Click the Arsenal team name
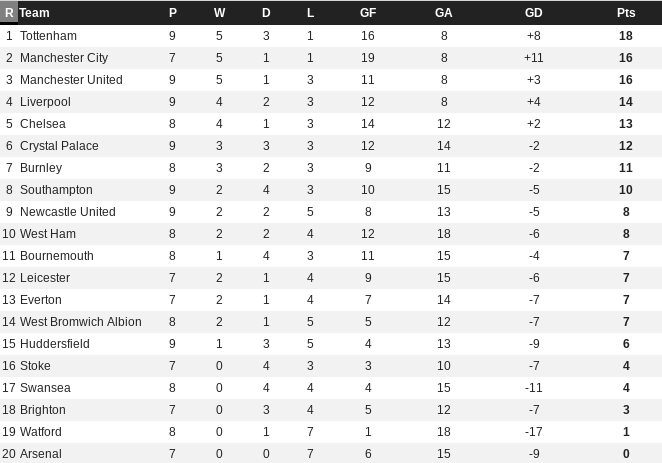 41,454
